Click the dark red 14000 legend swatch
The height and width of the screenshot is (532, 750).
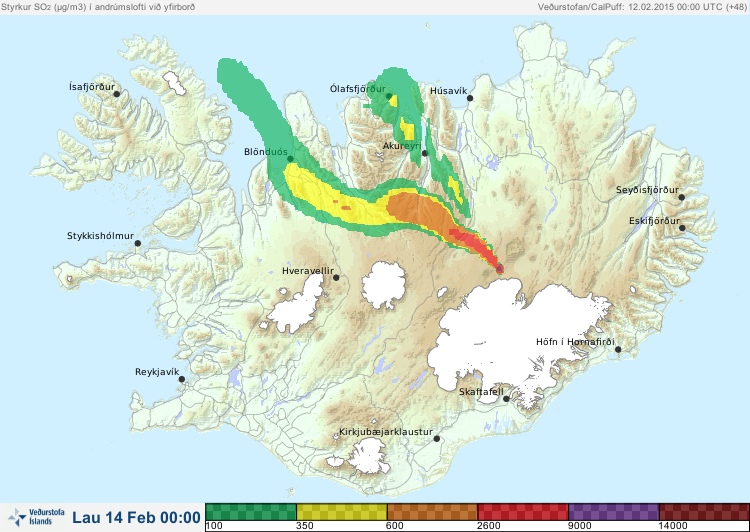click(704, 512)
